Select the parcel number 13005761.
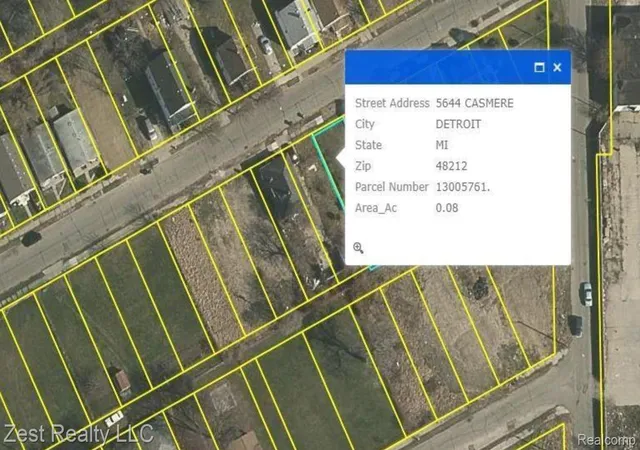640x450 pixels. click(462, 187)
